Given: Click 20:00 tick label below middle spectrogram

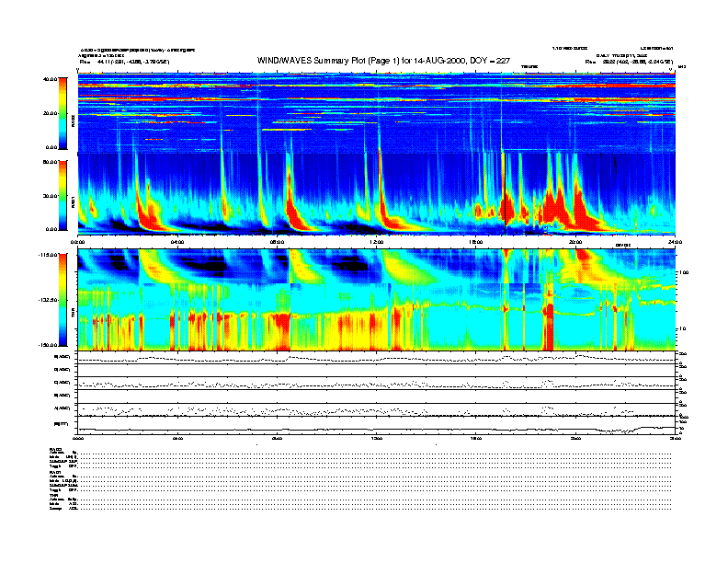Looking at the screenshot, I should click(x=576, y=241).
